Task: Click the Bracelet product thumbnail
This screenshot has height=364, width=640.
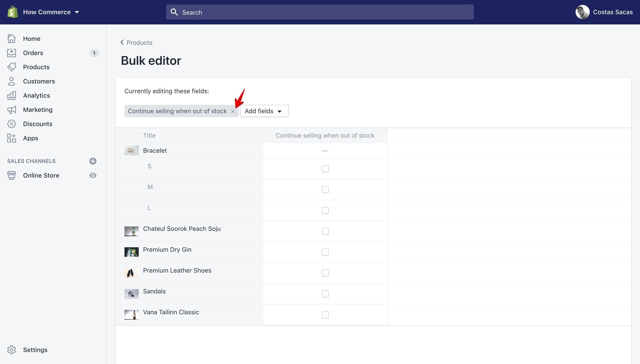Action: [131, 150]
